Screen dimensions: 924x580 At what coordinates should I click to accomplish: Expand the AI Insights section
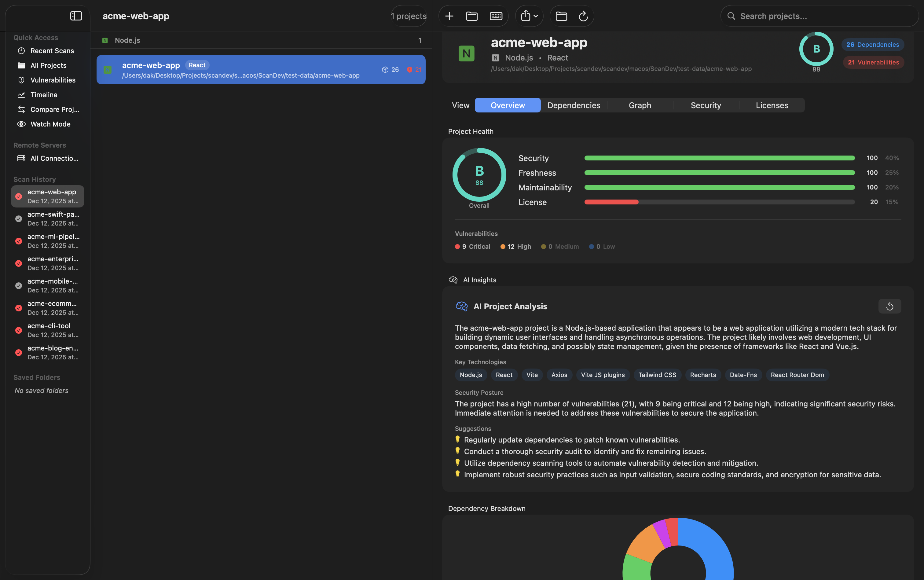click(x=479, y=280)
